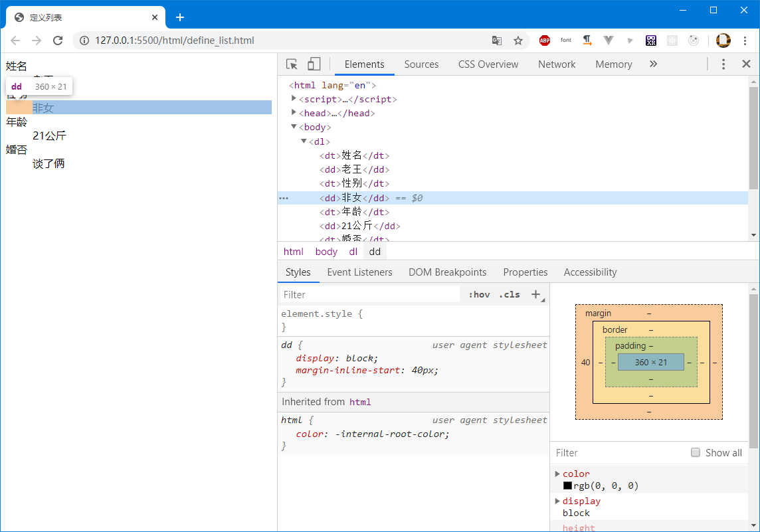Open the ABP Adblock Plus extension
This screenshot has width=760, height=532.
tap(544, 41)
